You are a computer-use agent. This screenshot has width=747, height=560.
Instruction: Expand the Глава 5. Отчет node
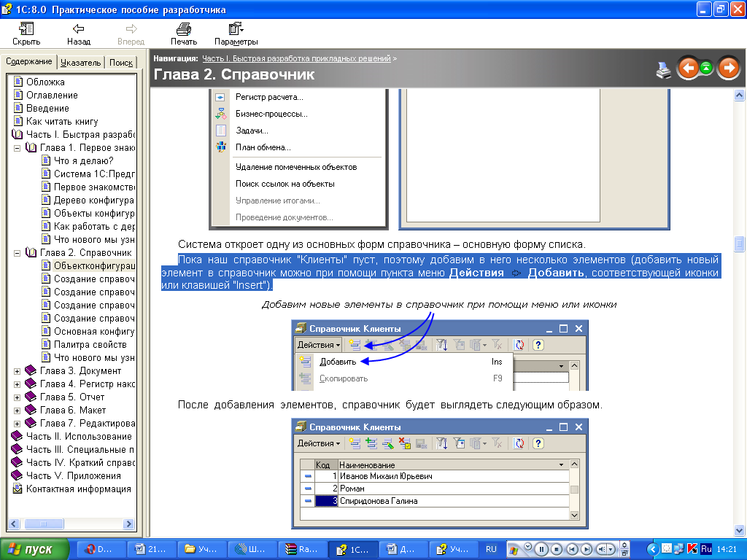pyautogui.click(x=18, y=397)
